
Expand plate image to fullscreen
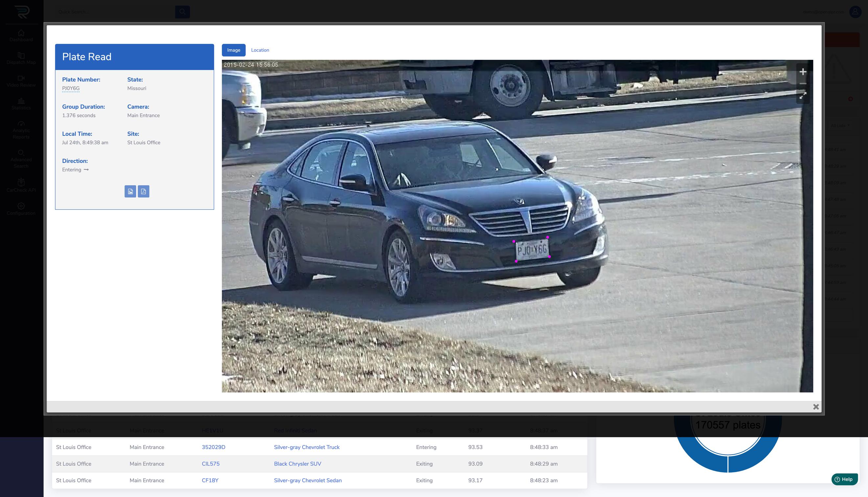[x=803, y=96]
